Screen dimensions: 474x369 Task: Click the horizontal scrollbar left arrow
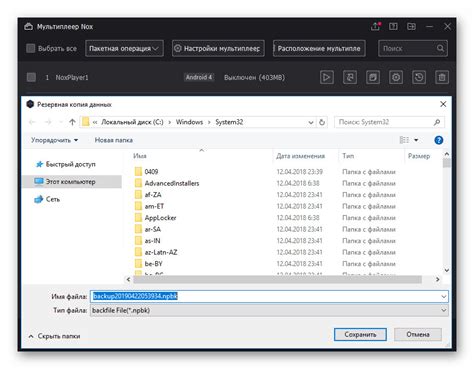point(129,279)
